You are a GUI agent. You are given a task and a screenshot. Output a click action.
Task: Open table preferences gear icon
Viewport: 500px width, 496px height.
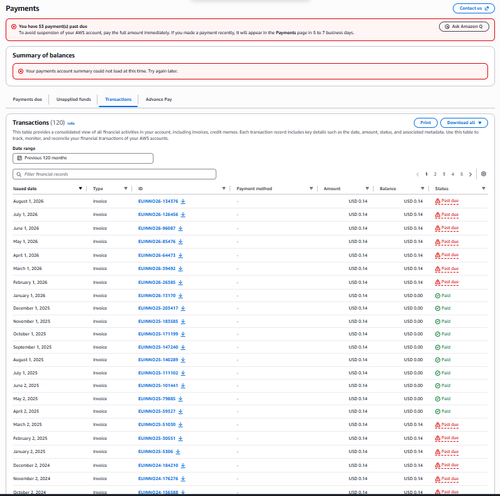pyautogui.click(x=484, y=174)
